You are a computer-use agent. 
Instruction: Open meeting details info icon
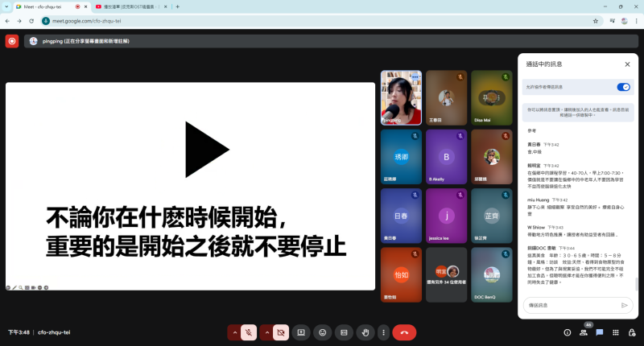[568, 332]
